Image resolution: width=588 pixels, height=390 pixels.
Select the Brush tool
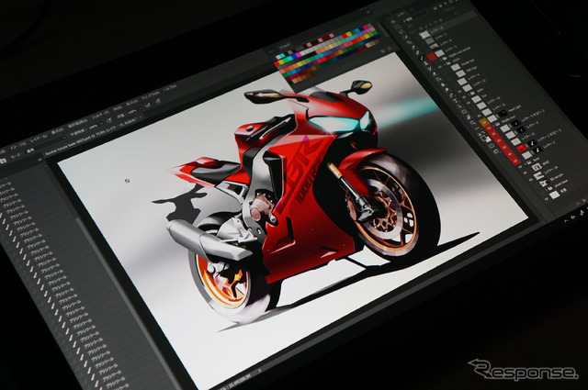[x=422, y=58]
